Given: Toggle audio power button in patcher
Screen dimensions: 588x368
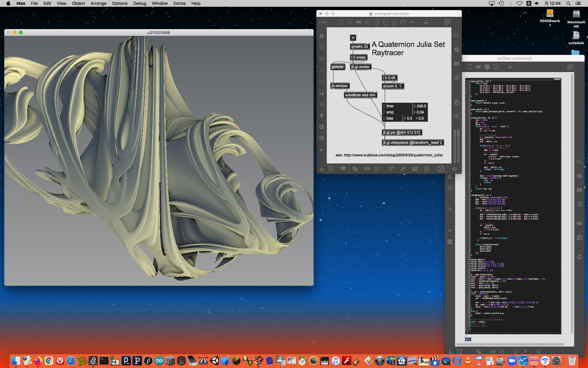Looking at the screenshot, I should 454,169.
